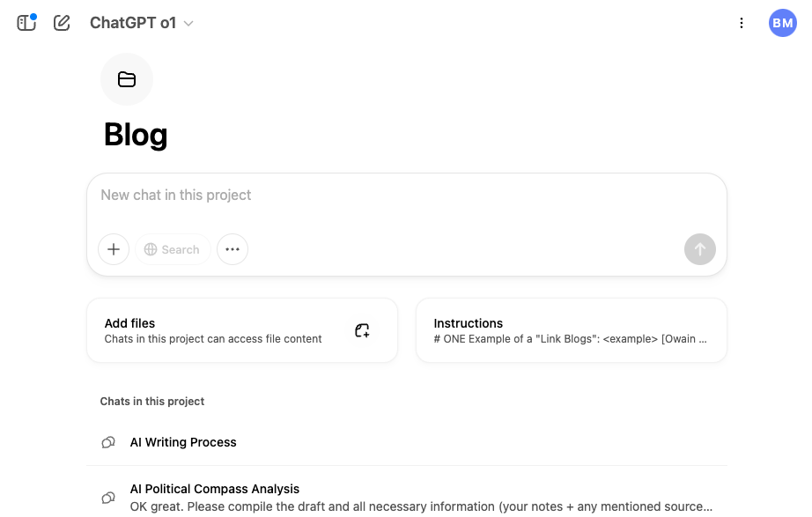Click the Blog project title

pyautogui.click(x=136, y=135)
